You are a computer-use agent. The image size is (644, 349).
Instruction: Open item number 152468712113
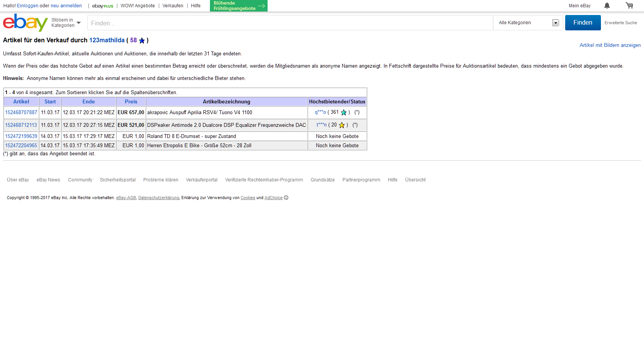21,125
